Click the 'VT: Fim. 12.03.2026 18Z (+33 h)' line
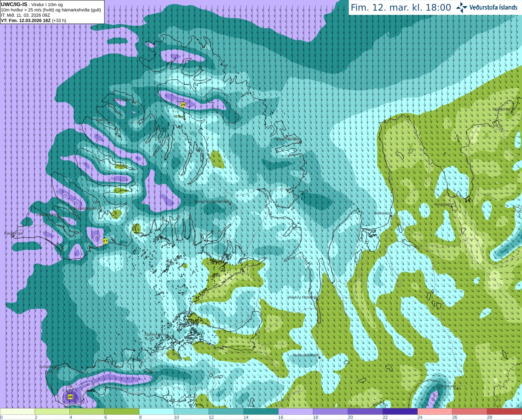 (x=33, y=20)
